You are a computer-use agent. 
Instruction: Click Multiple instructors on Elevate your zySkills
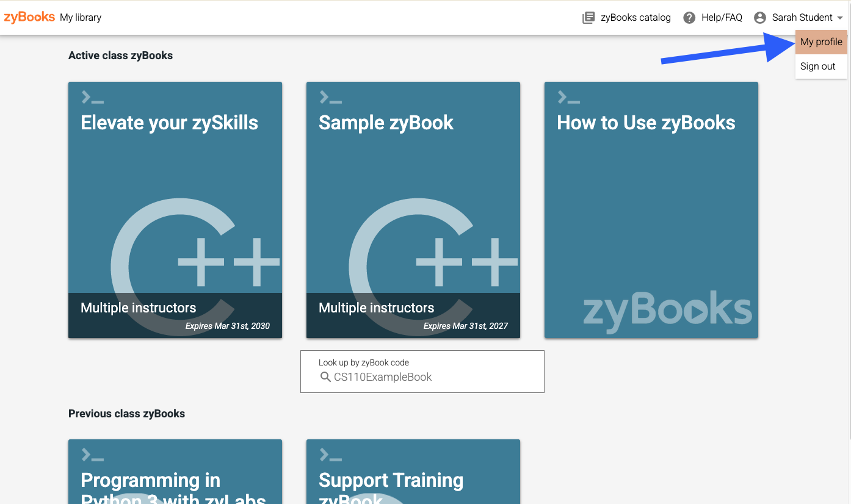click(x=139, y=308)
